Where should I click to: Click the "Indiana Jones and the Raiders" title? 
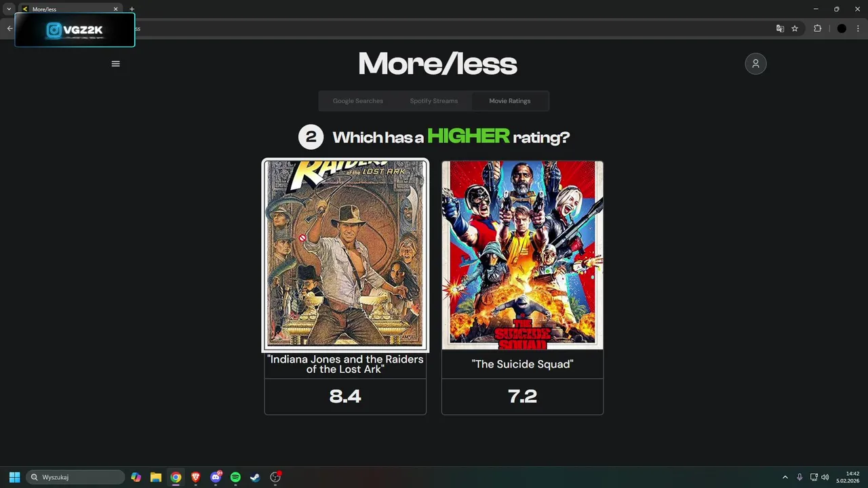tap(345, 364)
